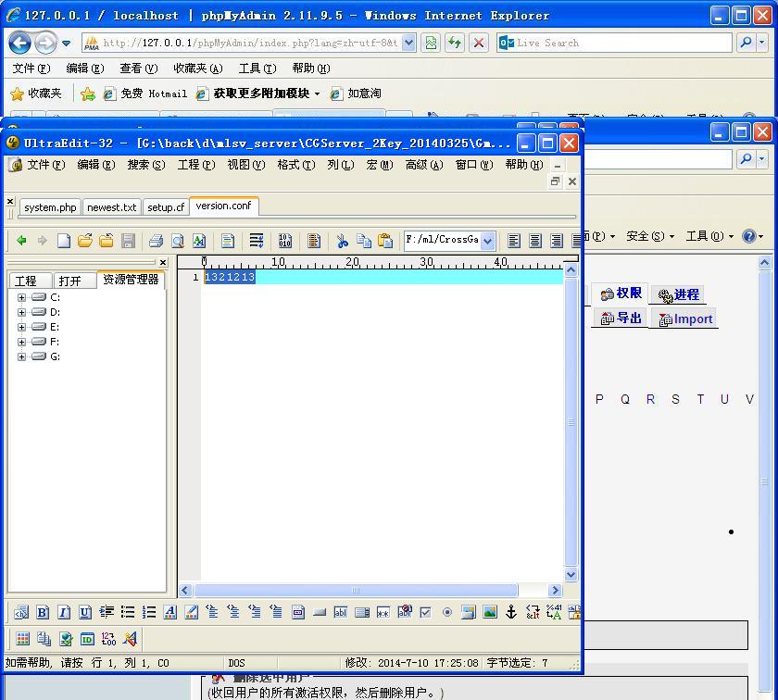778x700 pixels.
Task: Toggle hex edit mode icon
Action: click(284, 241)
